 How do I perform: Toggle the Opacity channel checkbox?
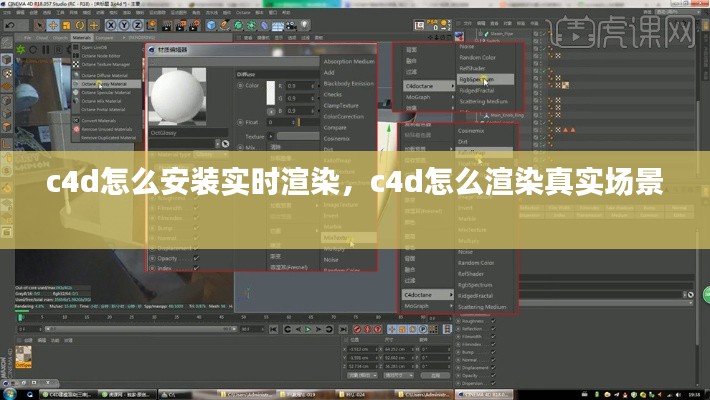coord(196,258)
